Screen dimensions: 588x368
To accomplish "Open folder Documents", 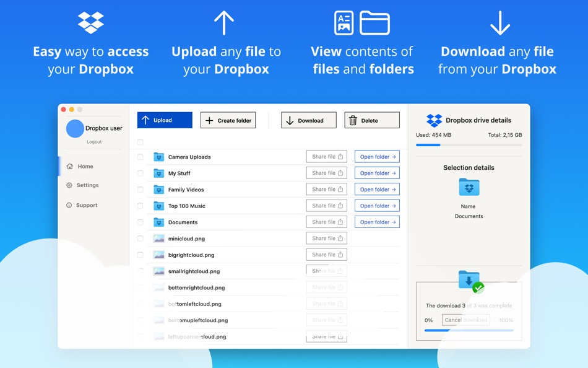I will pyautogui.click(x=378, y=222).
